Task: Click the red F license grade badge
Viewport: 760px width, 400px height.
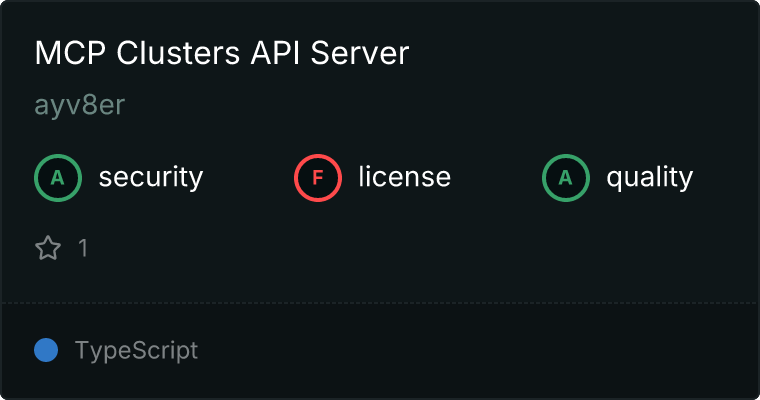Action: (x=318, y=178)
